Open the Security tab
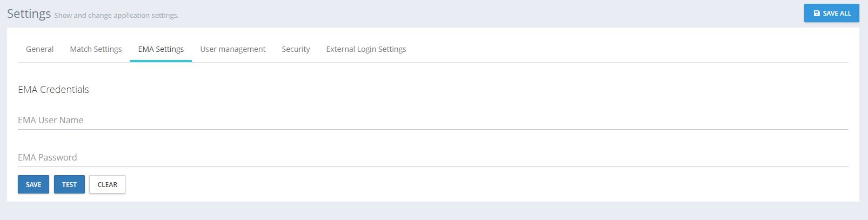 pyautogui.click(x=296, y=49)
